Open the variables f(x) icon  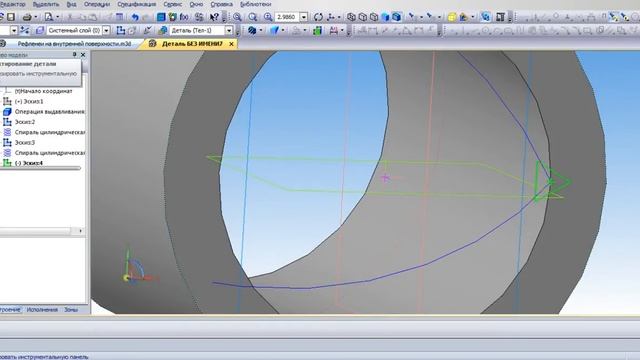pyautogui.click(x=184, y=17)
